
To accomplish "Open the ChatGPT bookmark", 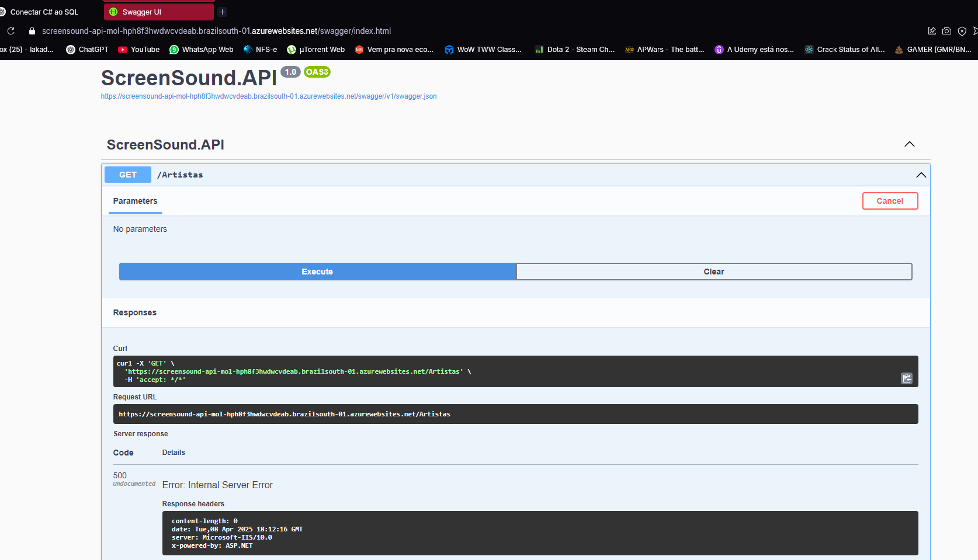I will coord(87,50).
